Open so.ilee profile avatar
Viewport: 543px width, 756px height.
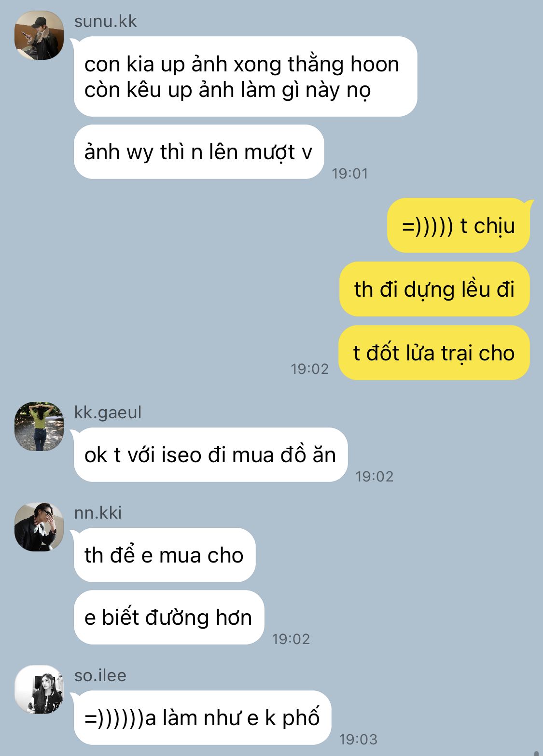[39, 689]
